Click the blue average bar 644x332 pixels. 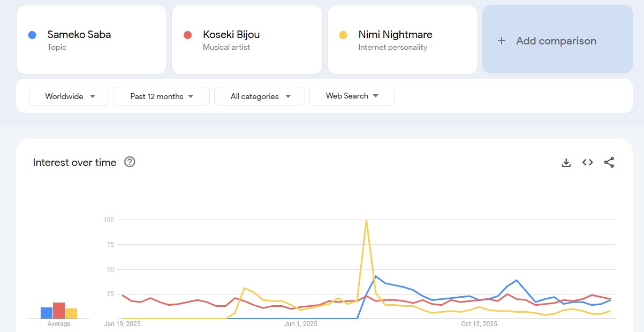(x=47, y=313)
